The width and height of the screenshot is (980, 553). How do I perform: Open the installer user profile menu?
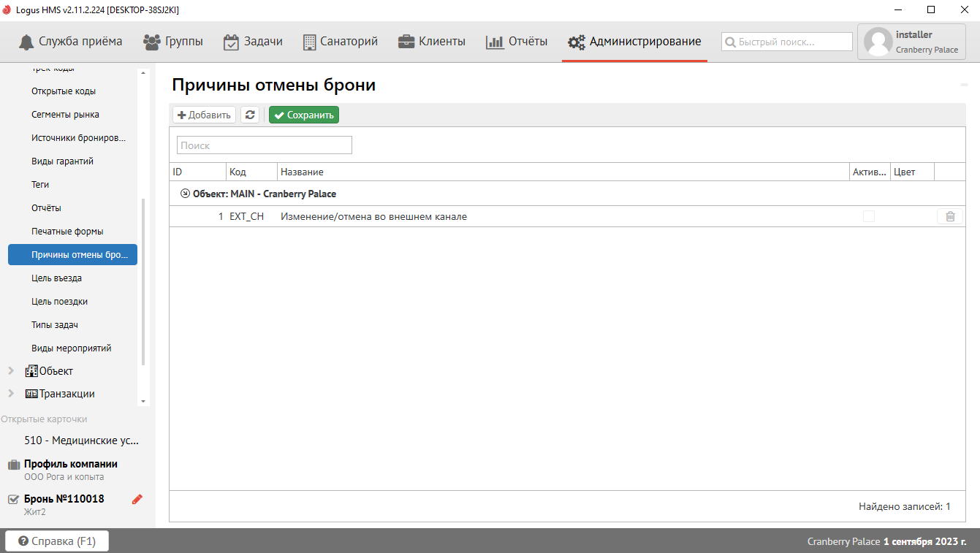(911, 42)
